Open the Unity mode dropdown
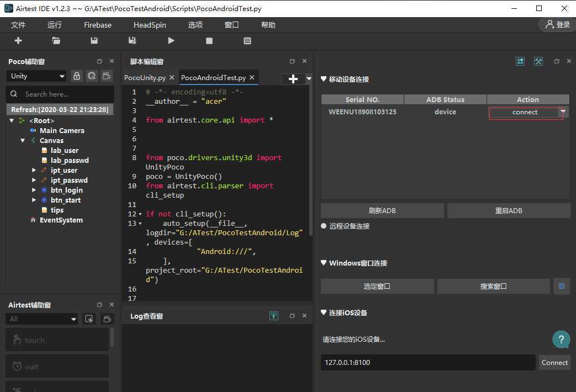This screenshot has width=576, height=392. click(36, 76)
